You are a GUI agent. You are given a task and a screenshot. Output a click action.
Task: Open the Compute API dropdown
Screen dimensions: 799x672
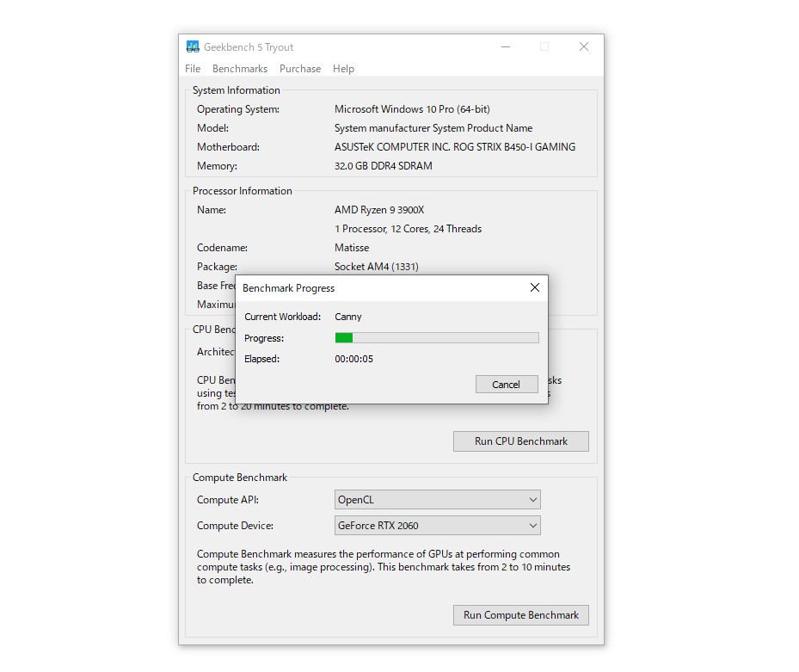click(437, 499)
